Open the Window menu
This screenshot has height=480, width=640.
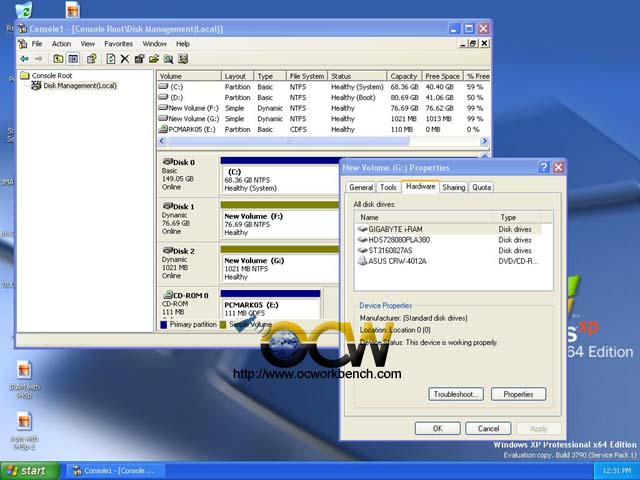click(154, 44)
